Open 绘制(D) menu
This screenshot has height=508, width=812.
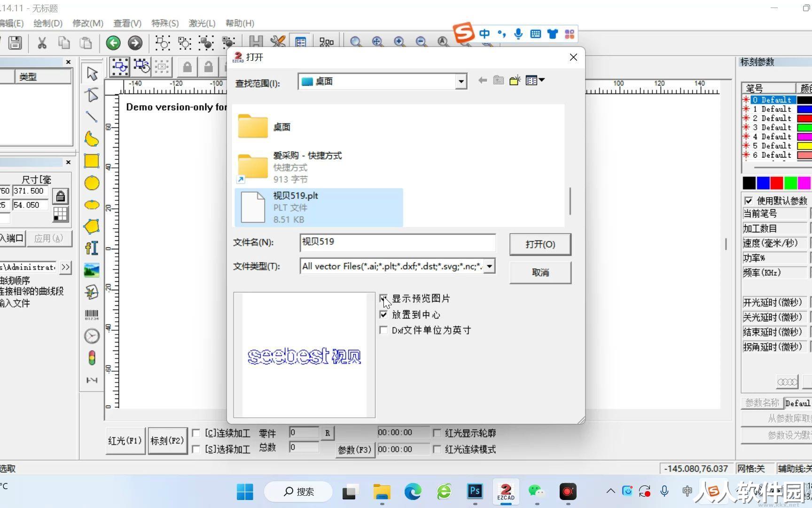pyautogui.click(x=48, y=23)
